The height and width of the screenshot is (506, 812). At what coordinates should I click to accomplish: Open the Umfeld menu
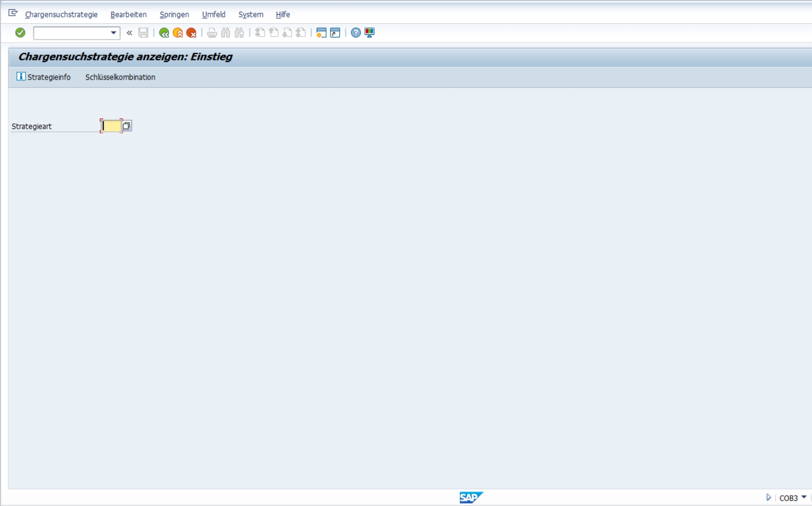[213, 15]
